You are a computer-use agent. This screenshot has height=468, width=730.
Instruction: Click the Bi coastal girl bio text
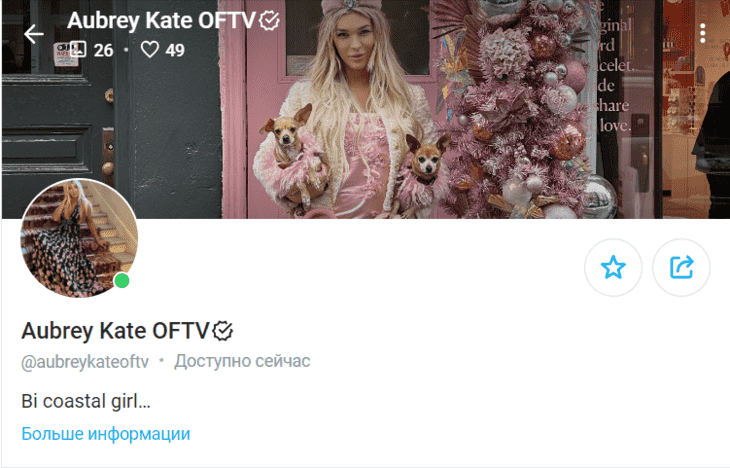[x=86, y=401]
